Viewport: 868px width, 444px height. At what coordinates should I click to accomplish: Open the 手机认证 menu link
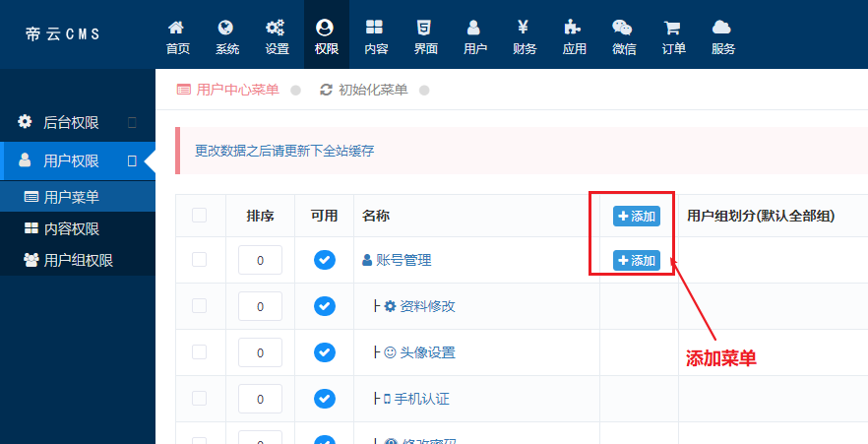(x=422, y=398)
